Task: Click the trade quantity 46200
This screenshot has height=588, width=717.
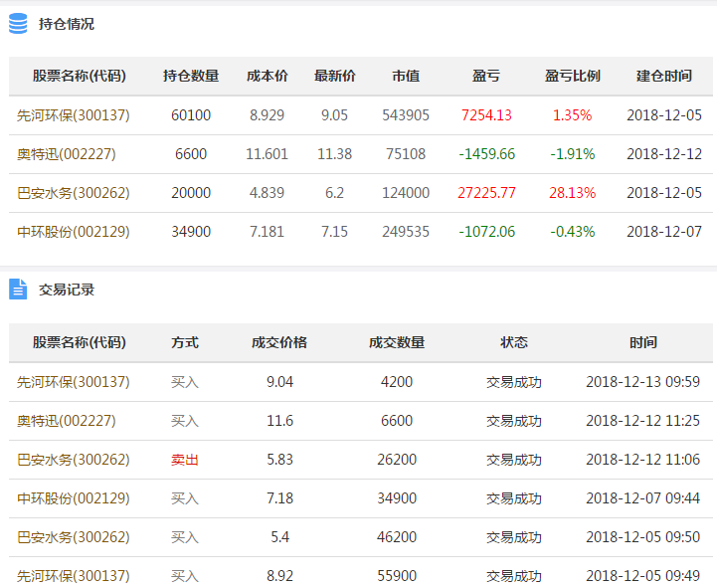Action: click(x=397, y=537)
